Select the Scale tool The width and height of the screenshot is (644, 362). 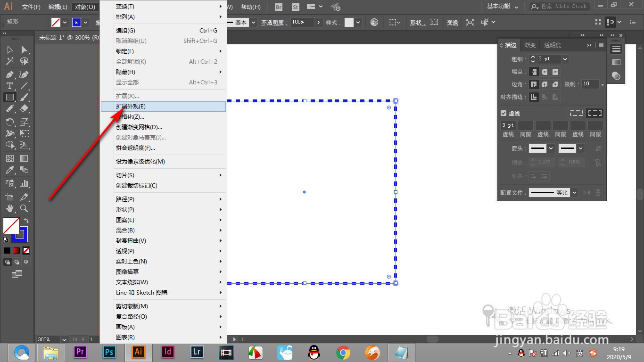point(24,122)
